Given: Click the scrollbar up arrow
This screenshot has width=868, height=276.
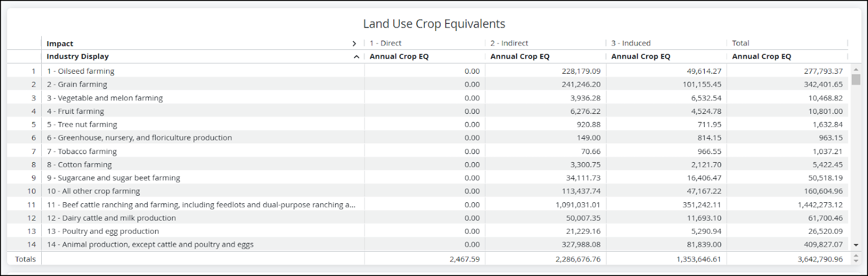Looking at the screenshot, I should click(x=856, y=69).
